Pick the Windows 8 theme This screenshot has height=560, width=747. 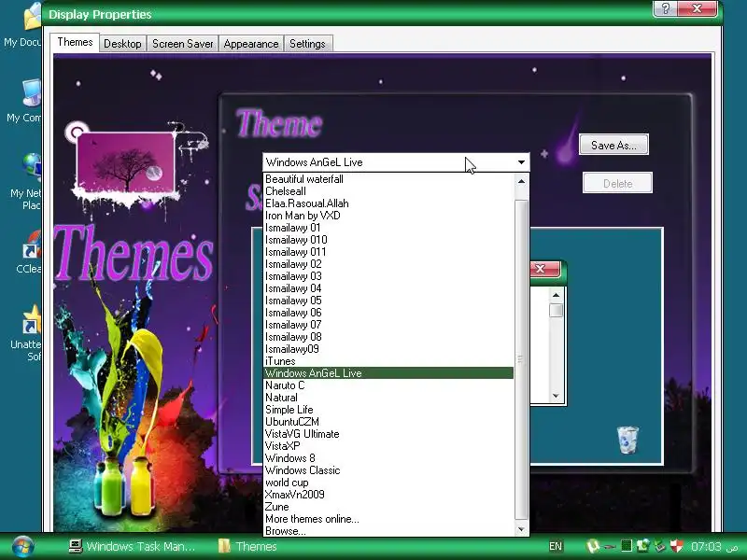pyautogui.click(x=388, y=458)
